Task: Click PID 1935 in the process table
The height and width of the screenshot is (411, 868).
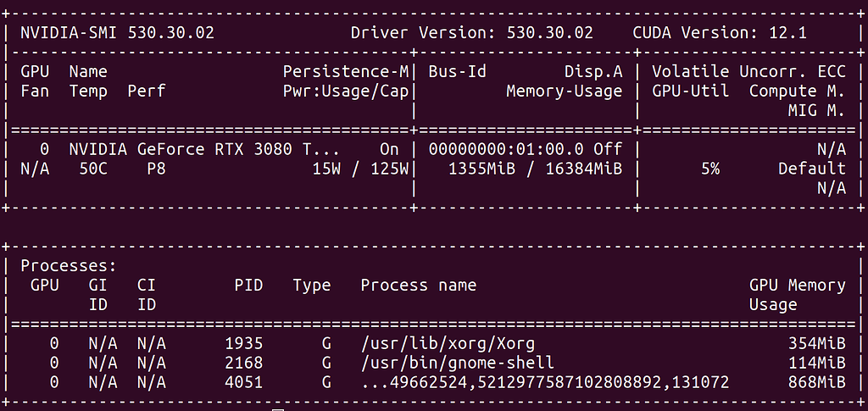Action: (x=244, y=343)
